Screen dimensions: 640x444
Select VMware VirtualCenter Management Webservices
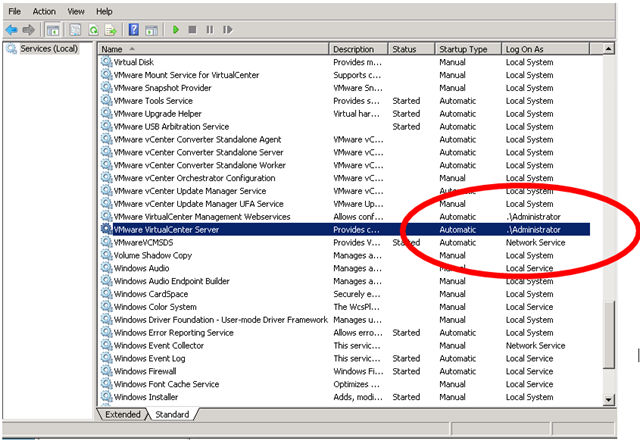pos(202,217)
